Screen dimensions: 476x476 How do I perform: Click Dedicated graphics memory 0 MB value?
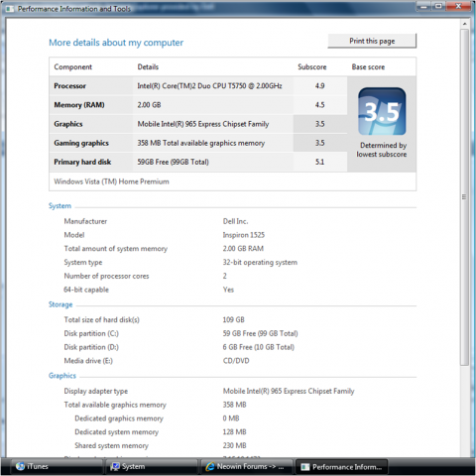[x=231, y=418]
